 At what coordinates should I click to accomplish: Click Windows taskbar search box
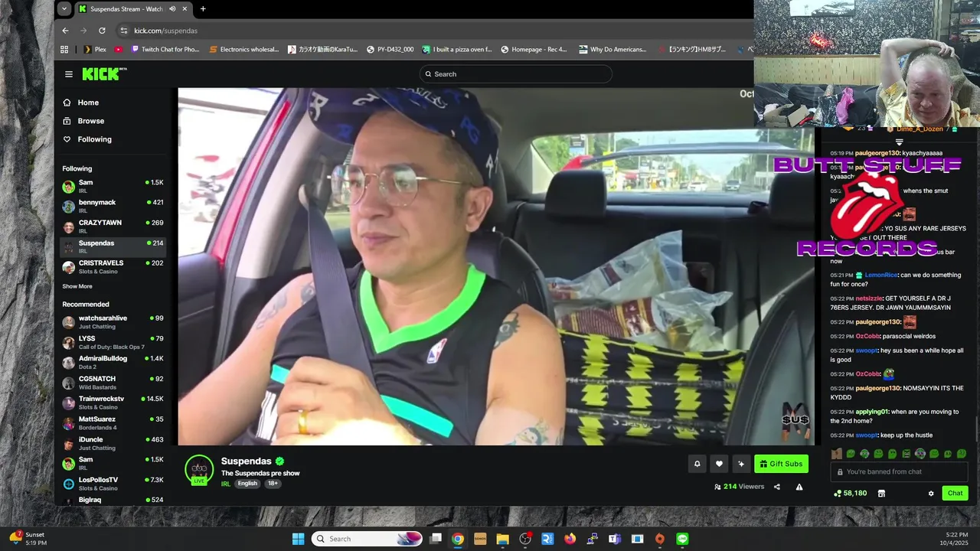tap(367, 539)
